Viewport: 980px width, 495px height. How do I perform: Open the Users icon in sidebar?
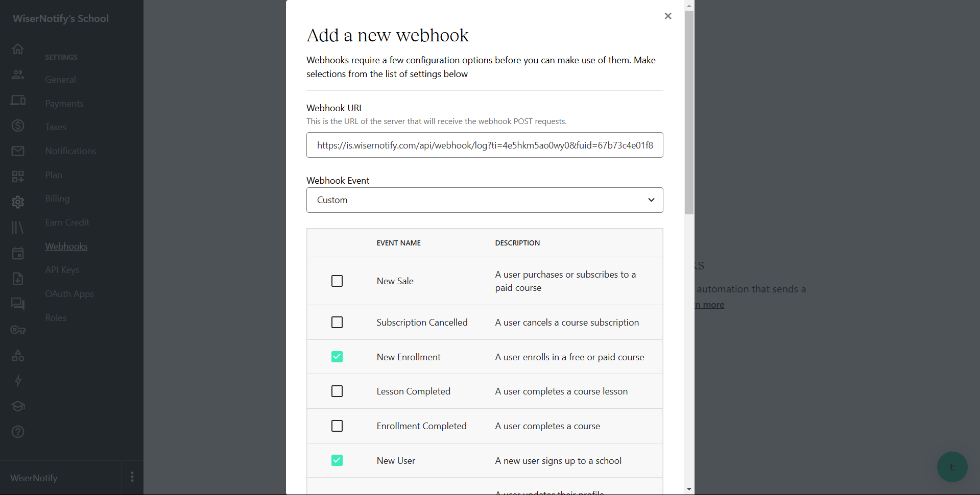18,75
